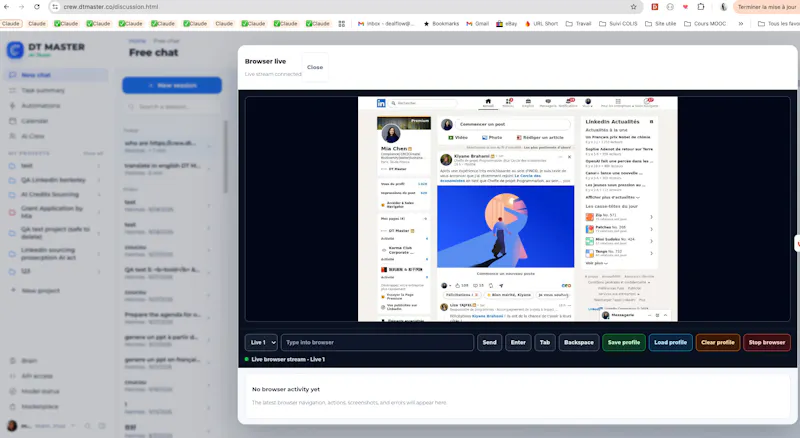Open LinkedIn Réseau network icon

(x=508, y=103)
